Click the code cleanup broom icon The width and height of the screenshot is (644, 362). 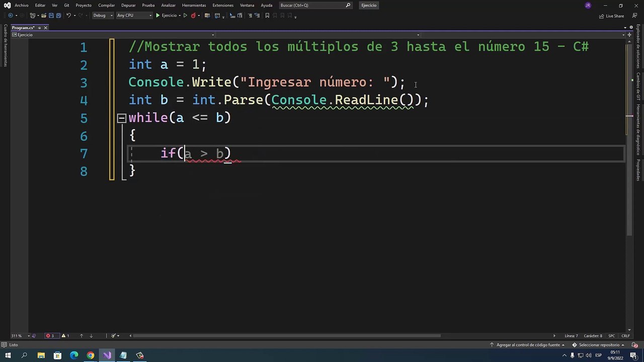click(x=114, y=336)
